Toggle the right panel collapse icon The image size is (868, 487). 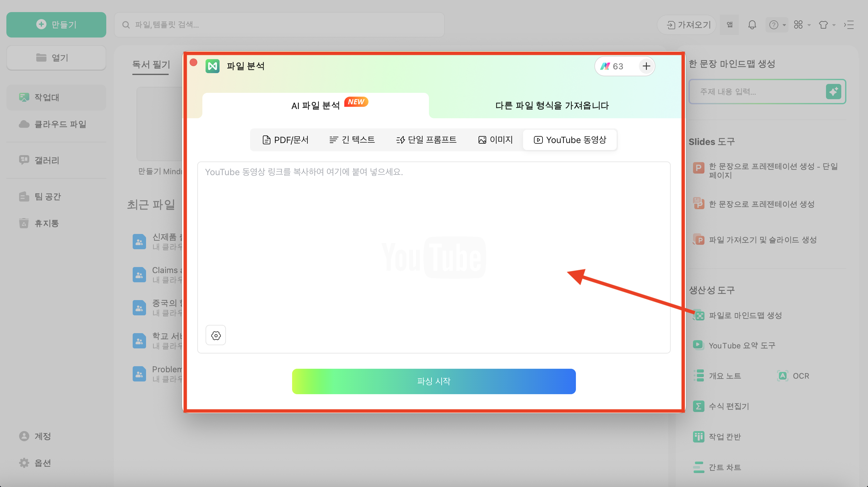(849, 24)
